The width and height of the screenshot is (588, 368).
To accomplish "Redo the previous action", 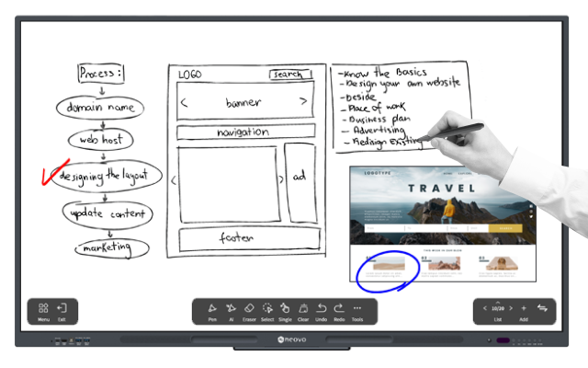I will click(339, 309).
